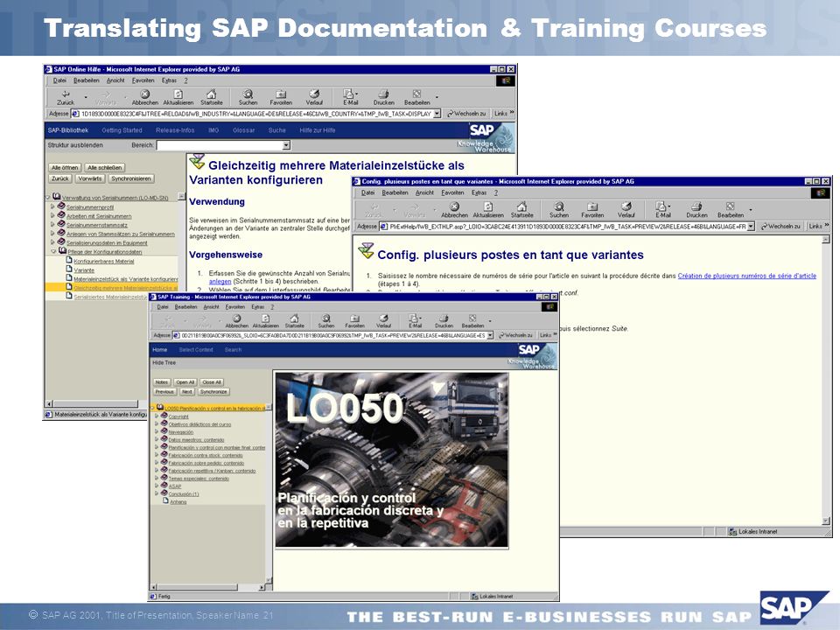Expand Serialnummernprofil tree node
Viewport: 840px width, 630px height.
coord(52,206)
